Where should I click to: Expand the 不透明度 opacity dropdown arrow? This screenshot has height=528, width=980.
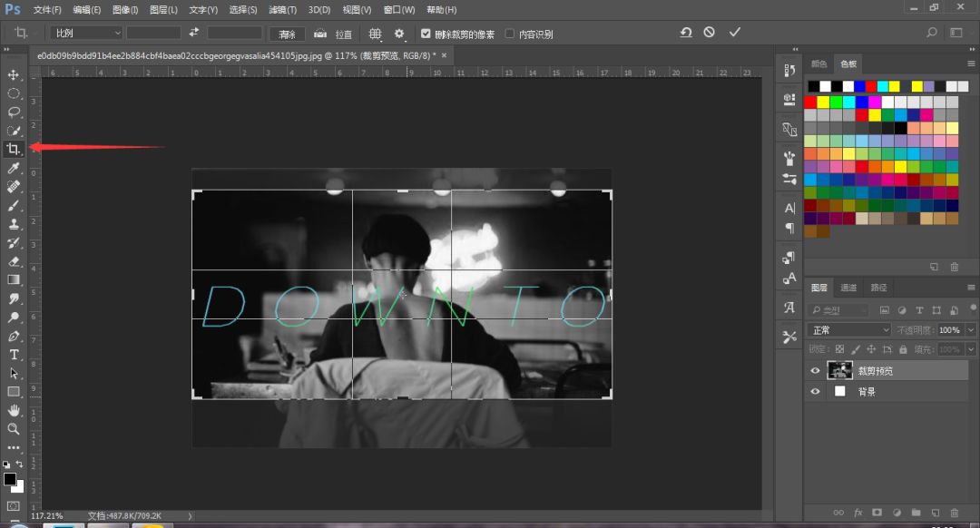point(971,330)
